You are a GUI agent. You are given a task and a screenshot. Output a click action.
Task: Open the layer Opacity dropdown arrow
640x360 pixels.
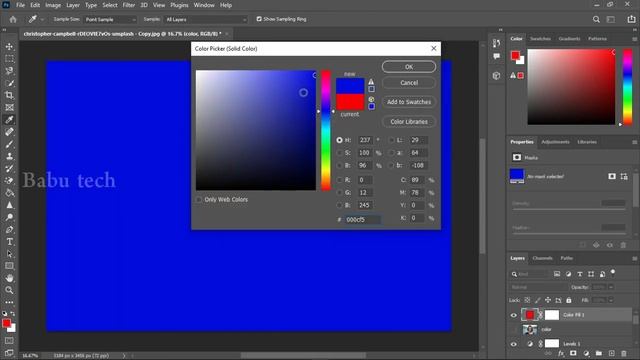[x=611, y=287]
